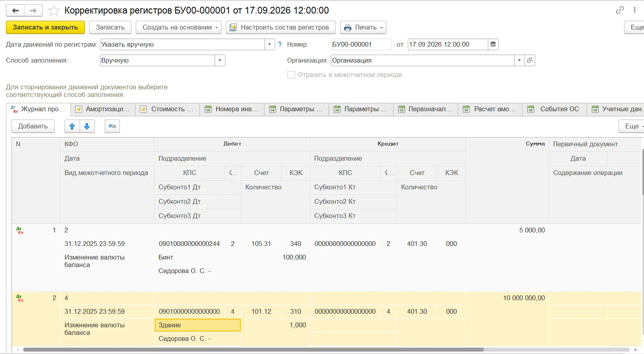Image resolution: width=644 pixels, height=354 pixels.
Task: Select the Здание subconto cell
Action: pos(198,325)
